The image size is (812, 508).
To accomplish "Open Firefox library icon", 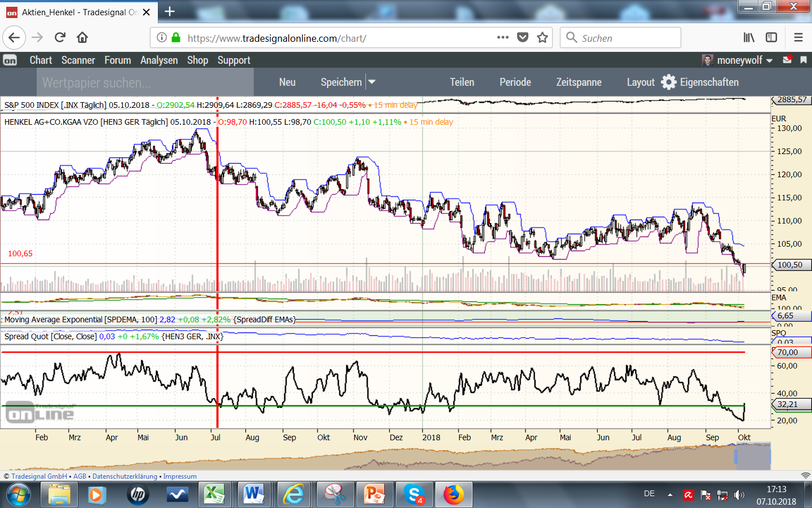I will tap(749, 38).
